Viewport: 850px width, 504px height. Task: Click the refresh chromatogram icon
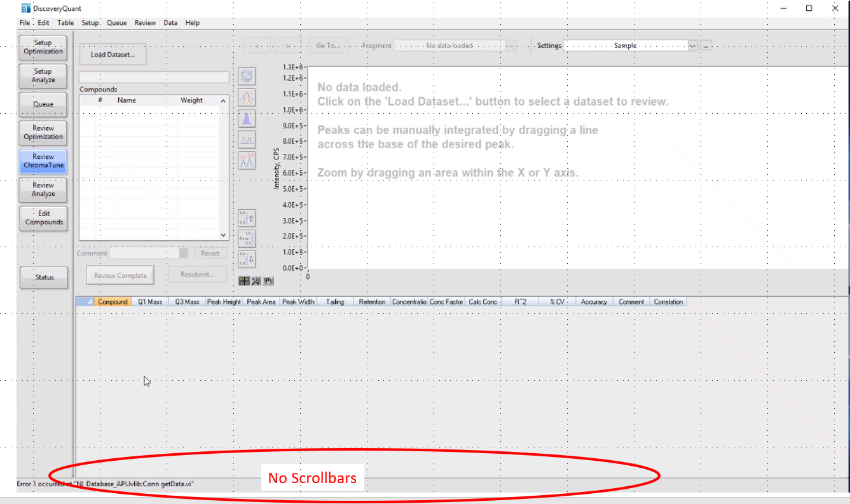click(247, 76)
